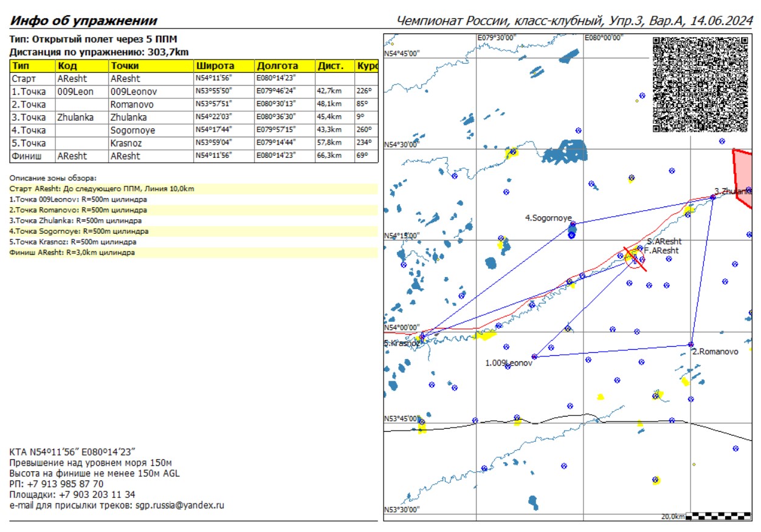The height and width of the screenshot is (532, 761).
Task: Select the 3.Zhulanka turnpoint on the map
Action: [712, 196]
